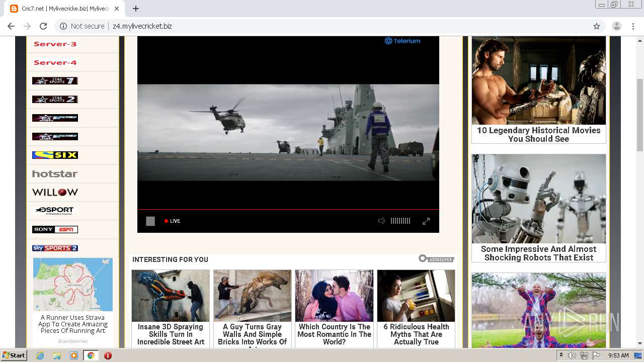Switch to Cric7.net browser tab

65,9
